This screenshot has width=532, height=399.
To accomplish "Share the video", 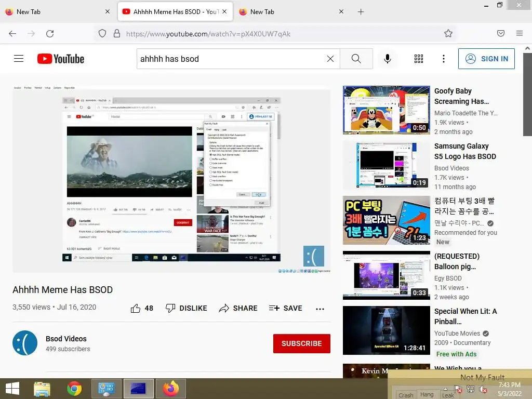I will pos(238,308).
